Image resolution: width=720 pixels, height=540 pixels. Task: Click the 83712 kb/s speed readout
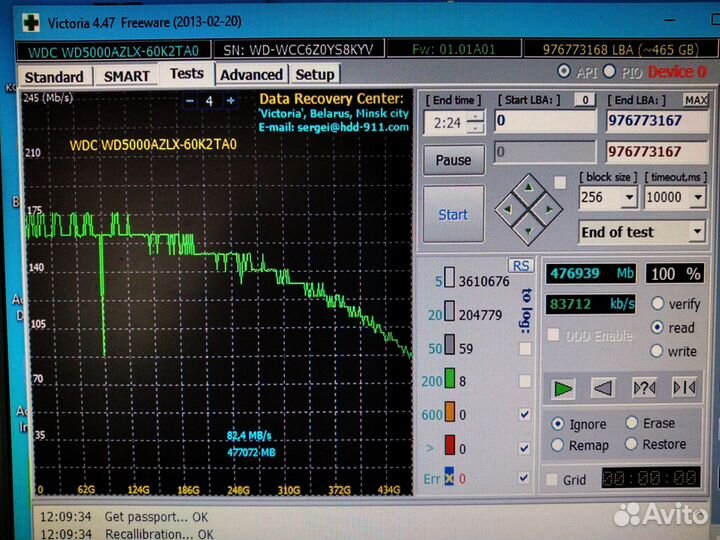591,304
